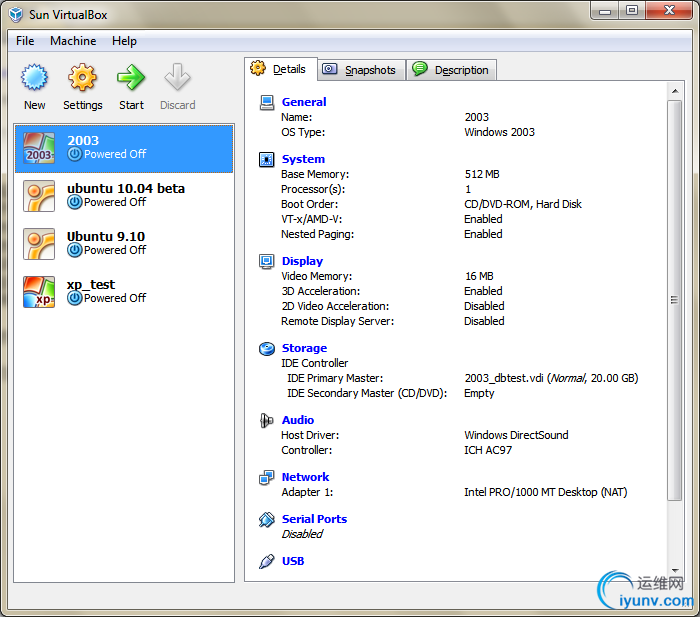Click the Network section icon

(267, 478)
